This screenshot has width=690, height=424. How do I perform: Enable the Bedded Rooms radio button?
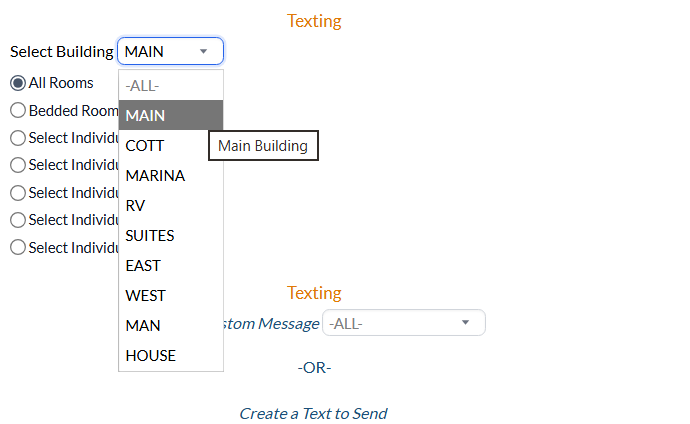click(x=18, y=110)
